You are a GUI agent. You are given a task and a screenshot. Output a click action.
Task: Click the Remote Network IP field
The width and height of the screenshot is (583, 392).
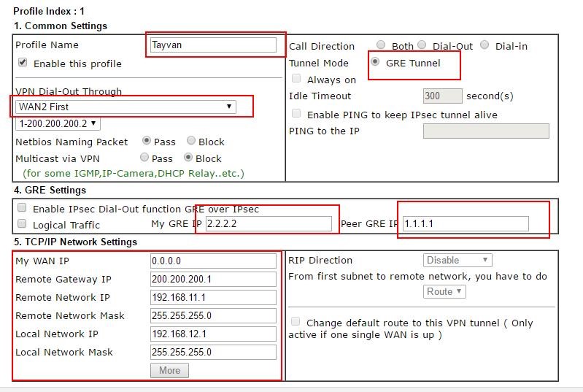(213, 297)
